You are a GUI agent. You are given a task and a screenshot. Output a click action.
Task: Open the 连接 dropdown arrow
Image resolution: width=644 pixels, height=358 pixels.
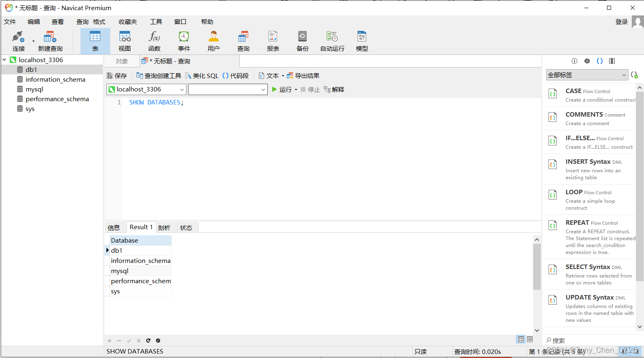click(33, 41)
